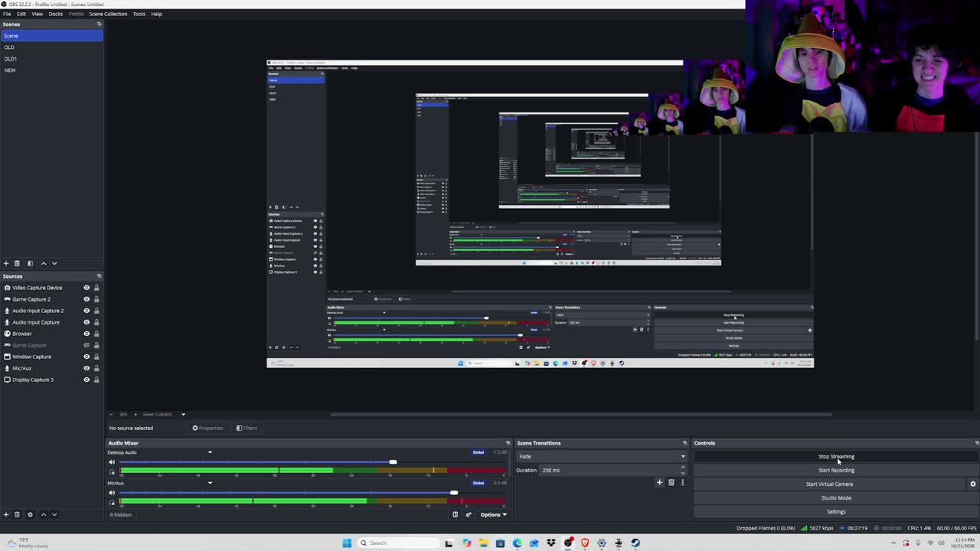Image resolution: width=980 pixels, height=551 pixels.
Task: Open the Docks menu
Action: point(56,14)
